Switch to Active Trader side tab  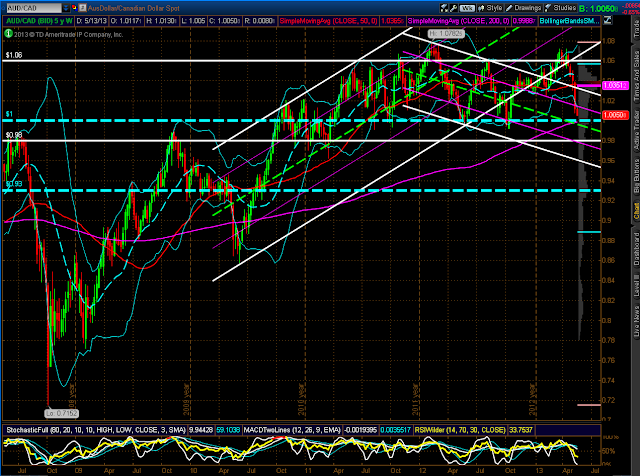pos(636,130)
